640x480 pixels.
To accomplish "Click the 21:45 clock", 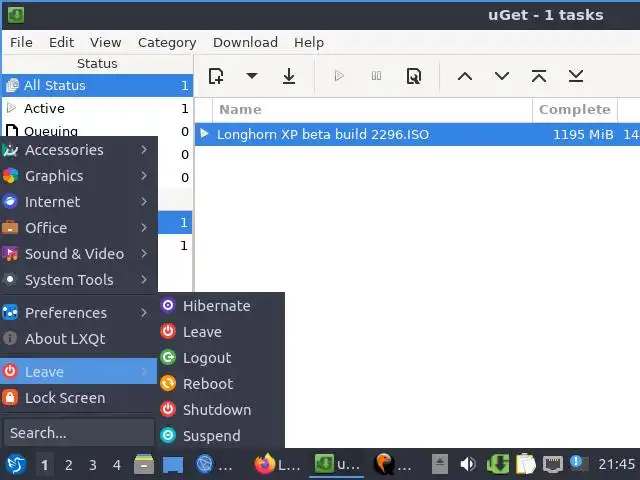I will pos(616,464).
